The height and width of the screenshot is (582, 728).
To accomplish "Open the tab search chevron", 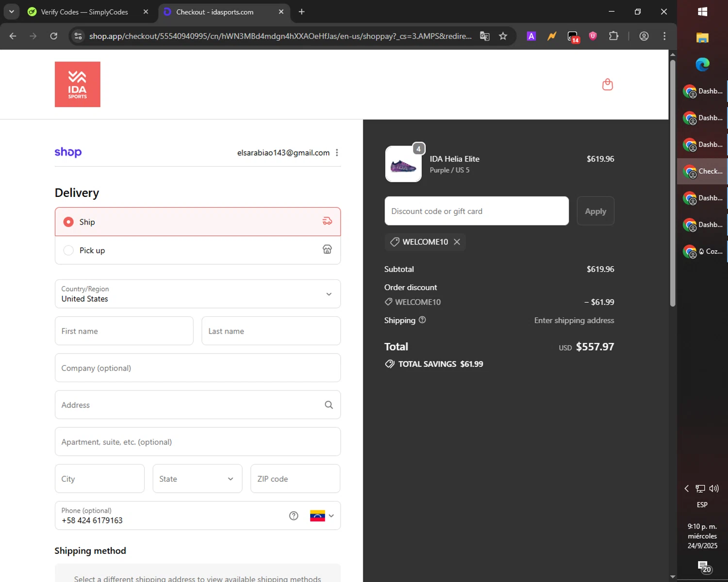I will (x=11, y=12).
